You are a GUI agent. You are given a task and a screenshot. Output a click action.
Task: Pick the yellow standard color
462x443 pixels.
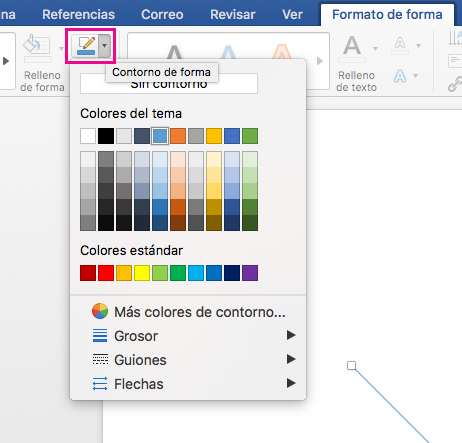[x=142, y=273]
